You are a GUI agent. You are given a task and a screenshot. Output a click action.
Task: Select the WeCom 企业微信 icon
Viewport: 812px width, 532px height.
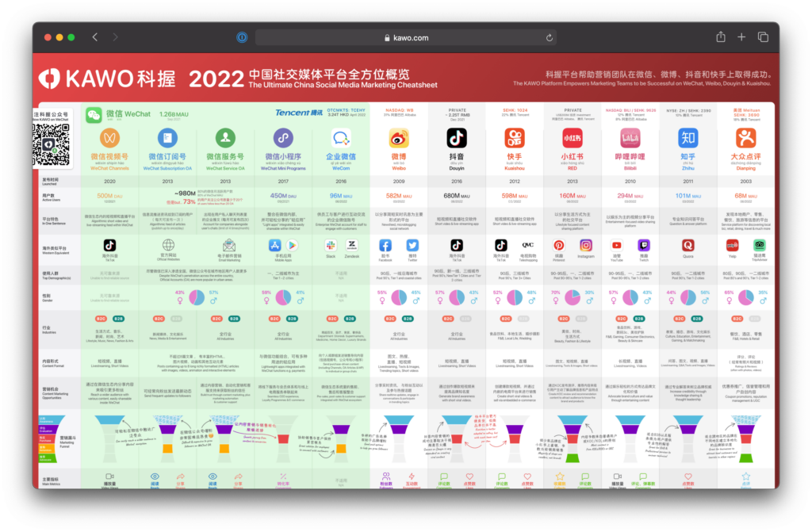tap(341, 138)
